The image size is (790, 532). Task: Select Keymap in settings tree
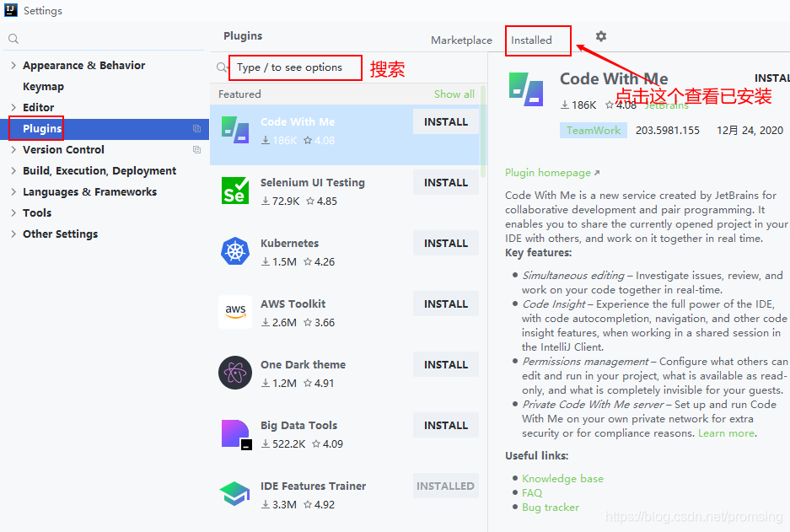click(x=43, y=87)
